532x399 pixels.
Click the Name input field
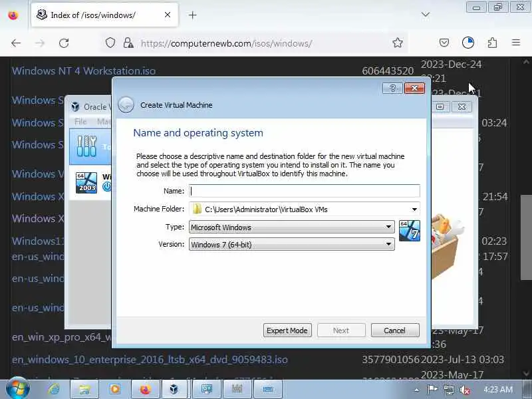(305, 191)
